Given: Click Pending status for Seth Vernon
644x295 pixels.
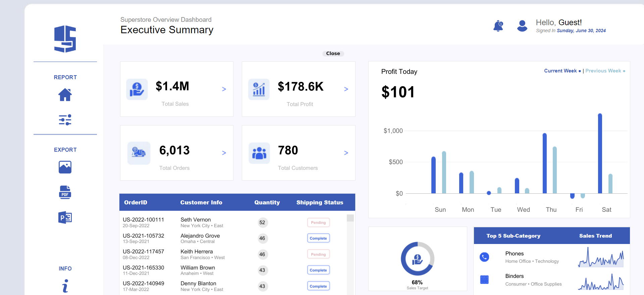Looking at the screenshot, I should [318, 223].
